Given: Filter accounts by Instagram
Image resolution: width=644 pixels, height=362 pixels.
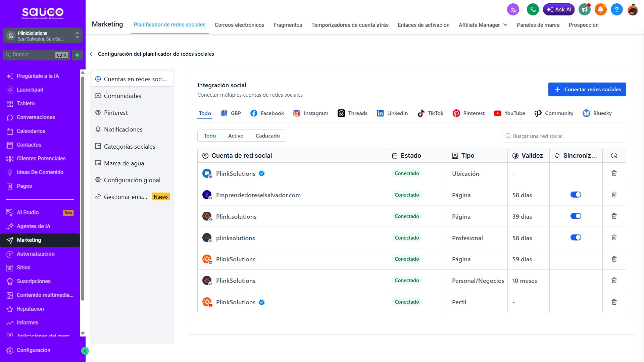Looking at the screenshot, I should click(x=311, y=113).
